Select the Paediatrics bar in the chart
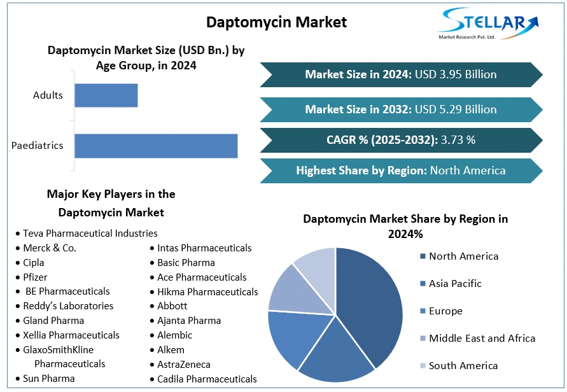 tap(156, 146)
